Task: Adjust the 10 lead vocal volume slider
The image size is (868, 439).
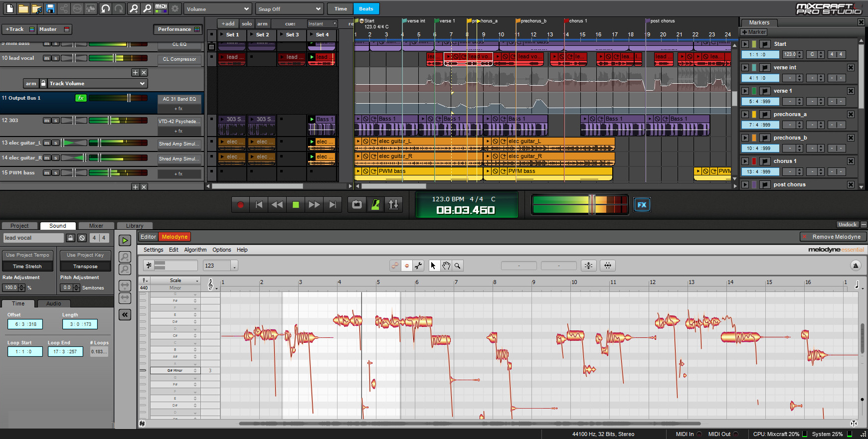Action: click(x=115, y=58)
